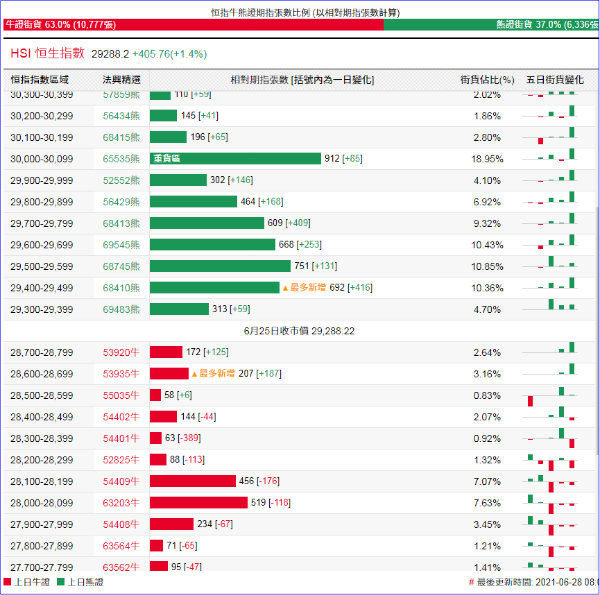The height and width of the screenshot is (595, 600).
Task: Open the 69483熊 warrant link
Action: click(121, 310)
